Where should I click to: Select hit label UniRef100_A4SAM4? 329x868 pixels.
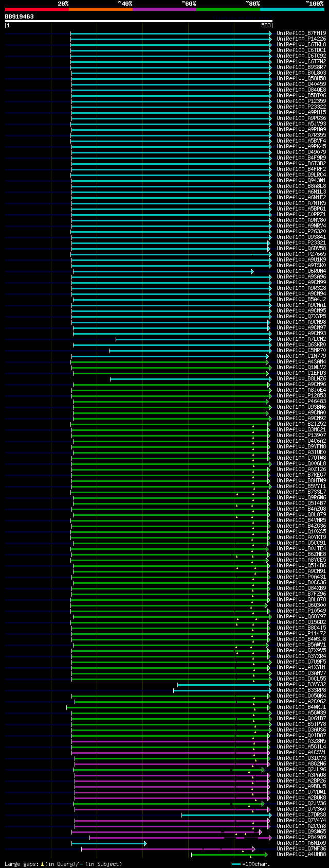[x=301, y=361]
